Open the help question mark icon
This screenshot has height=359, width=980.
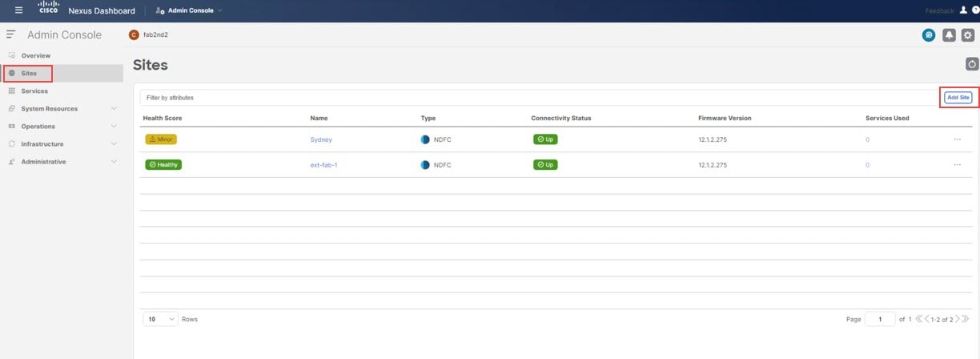point(976,10)
